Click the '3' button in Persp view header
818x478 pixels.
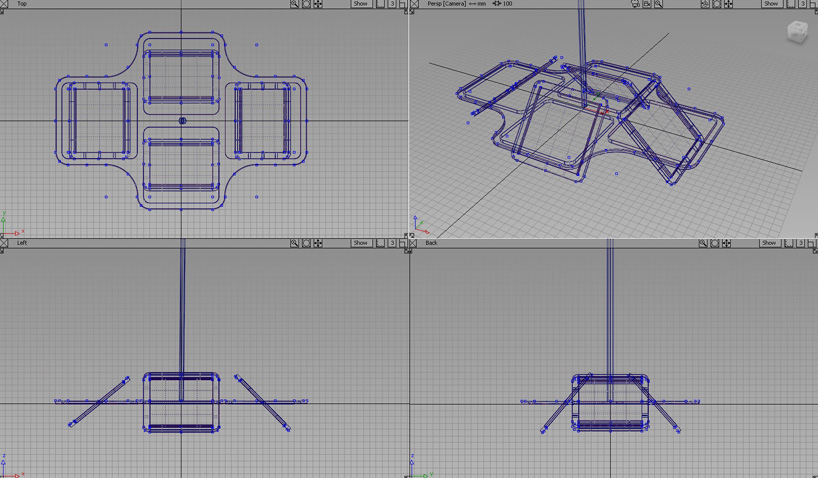tap(803, 4)
